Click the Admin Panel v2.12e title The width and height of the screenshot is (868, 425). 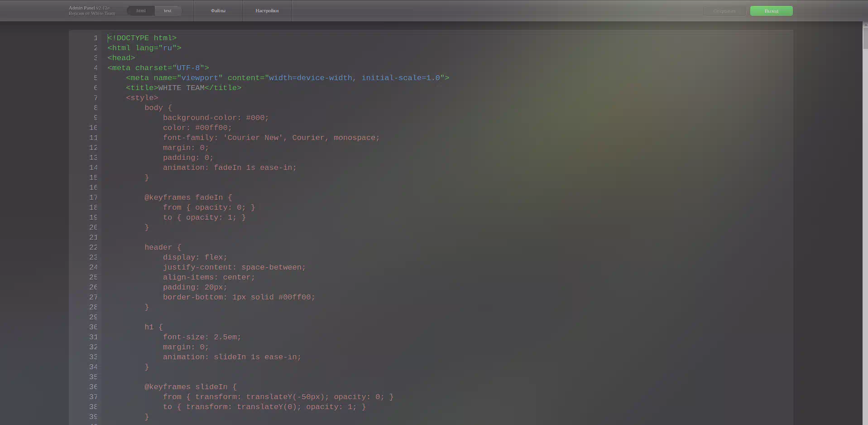point(89,8)
